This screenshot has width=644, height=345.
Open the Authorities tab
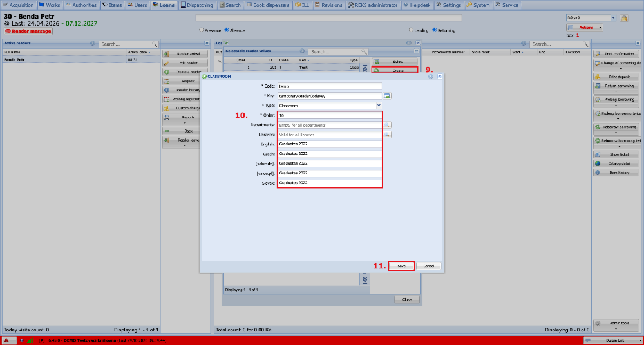[x=81, y=5]
